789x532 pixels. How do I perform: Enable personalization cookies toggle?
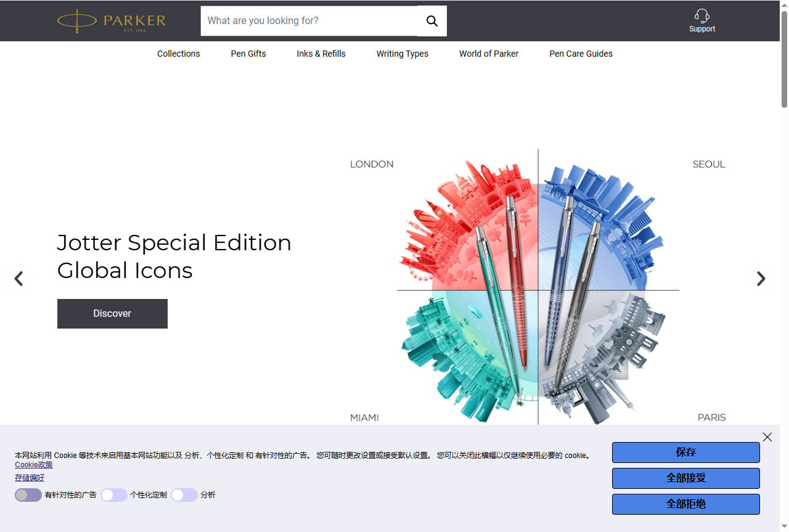pos(114,495)
